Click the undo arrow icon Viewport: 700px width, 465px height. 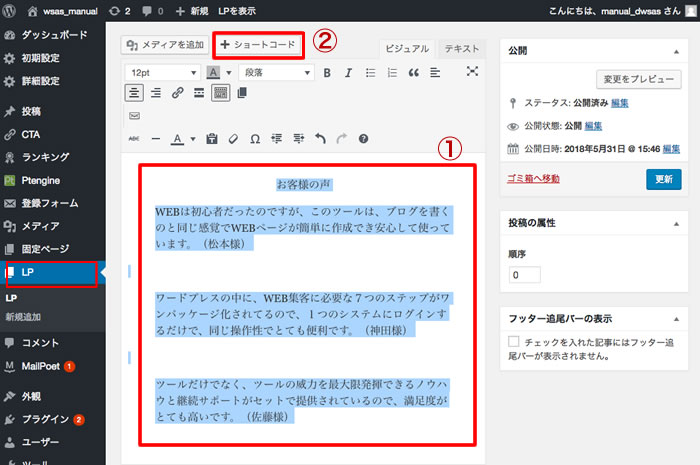point(320,139)
